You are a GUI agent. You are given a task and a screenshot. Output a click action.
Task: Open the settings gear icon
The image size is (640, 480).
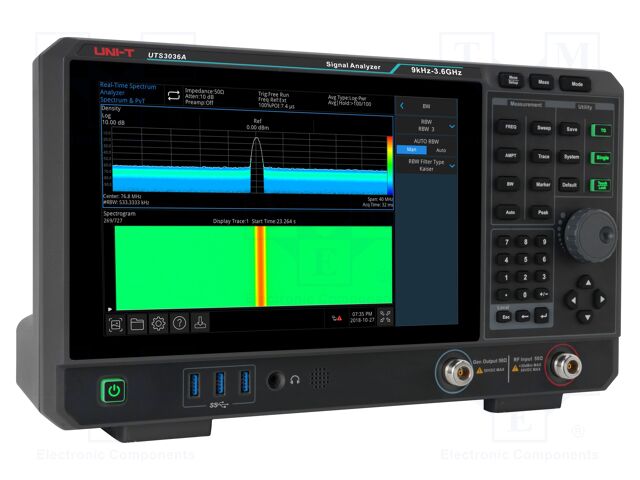158,323
